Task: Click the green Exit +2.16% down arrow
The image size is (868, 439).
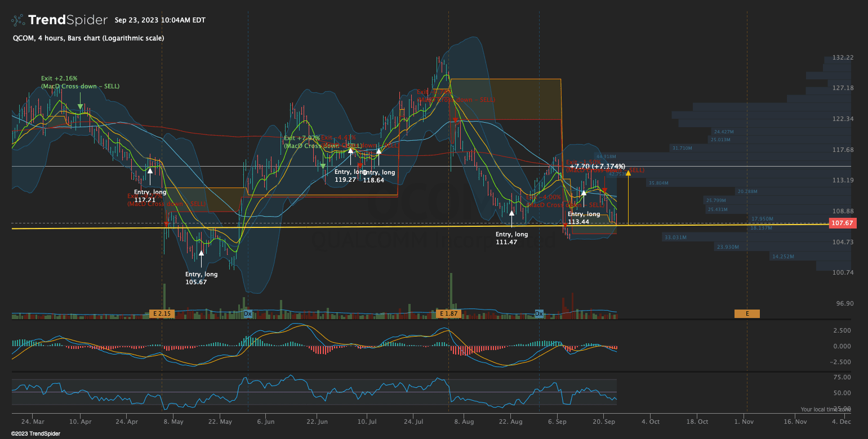Action: click(x=81, y=106)
